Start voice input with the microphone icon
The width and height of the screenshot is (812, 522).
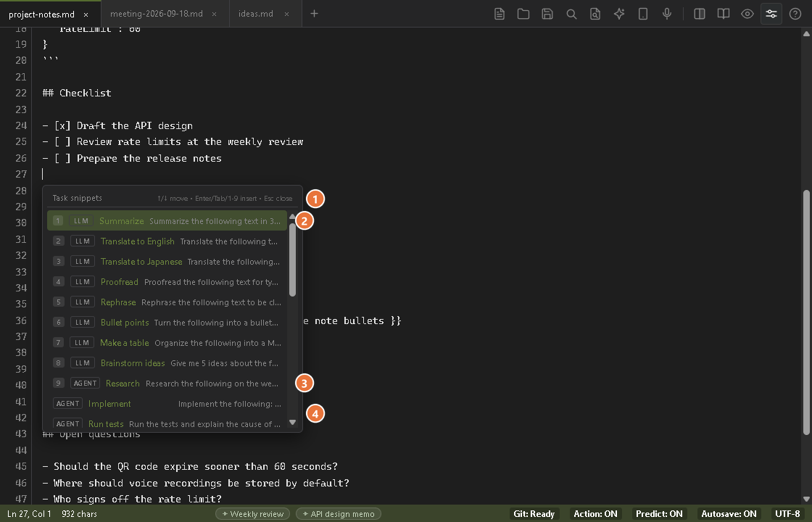coord(667,14)
